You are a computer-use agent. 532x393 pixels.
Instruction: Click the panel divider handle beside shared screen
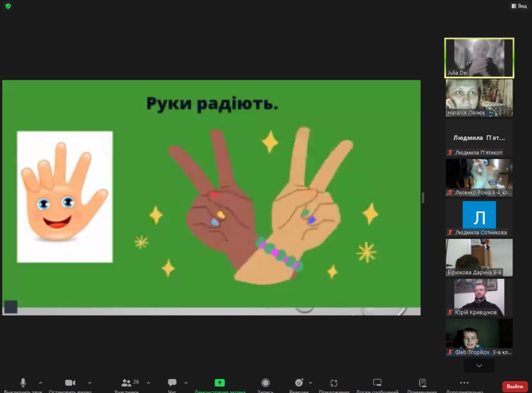423,198
